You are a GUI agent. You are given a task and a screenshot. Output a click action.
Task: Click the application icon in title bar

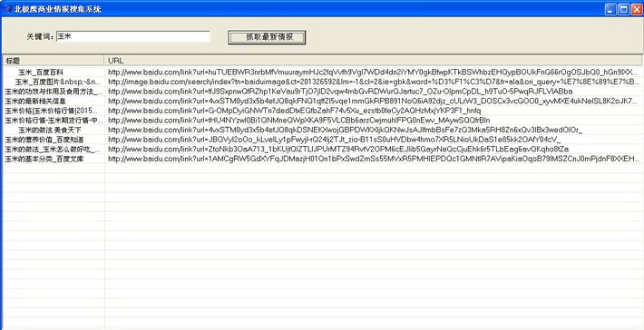[x=7, y=9]
